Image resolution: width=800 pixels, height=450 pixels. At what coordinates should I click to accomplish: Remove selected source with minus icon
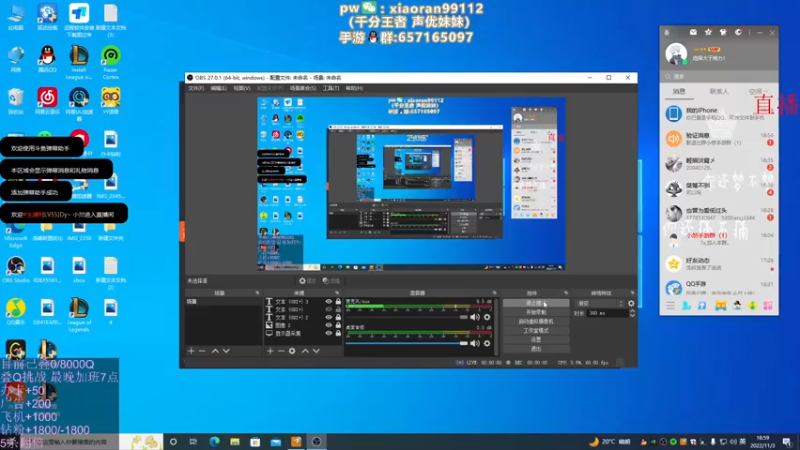281,351
